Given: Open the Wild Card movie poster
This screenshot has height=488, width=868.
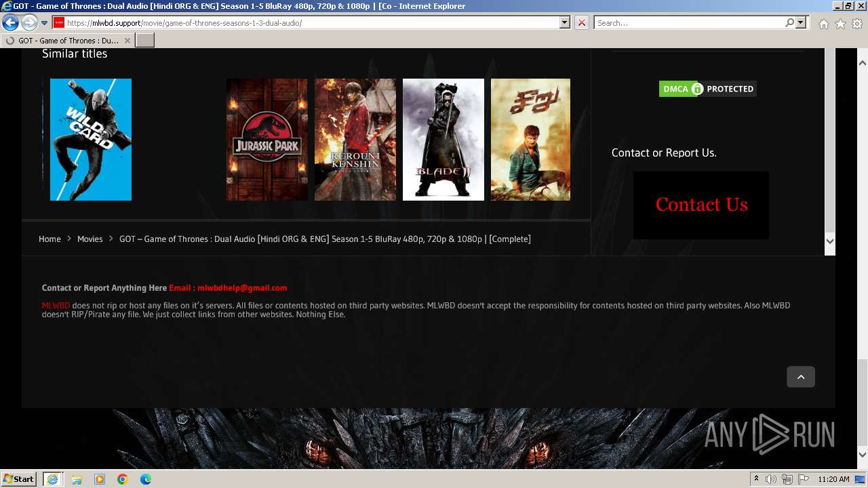Looking at the screenshot, I should point(91,140).
